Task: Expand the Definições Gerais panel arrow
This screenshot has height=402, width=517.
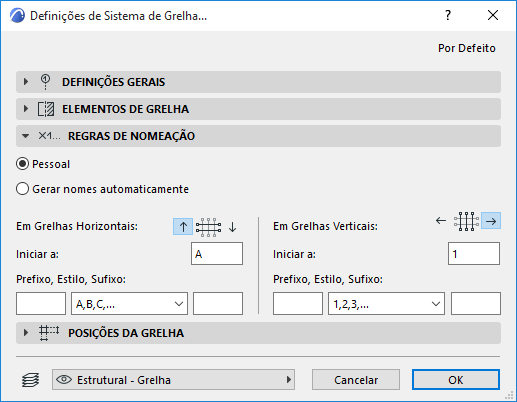Action: (25, 82)
